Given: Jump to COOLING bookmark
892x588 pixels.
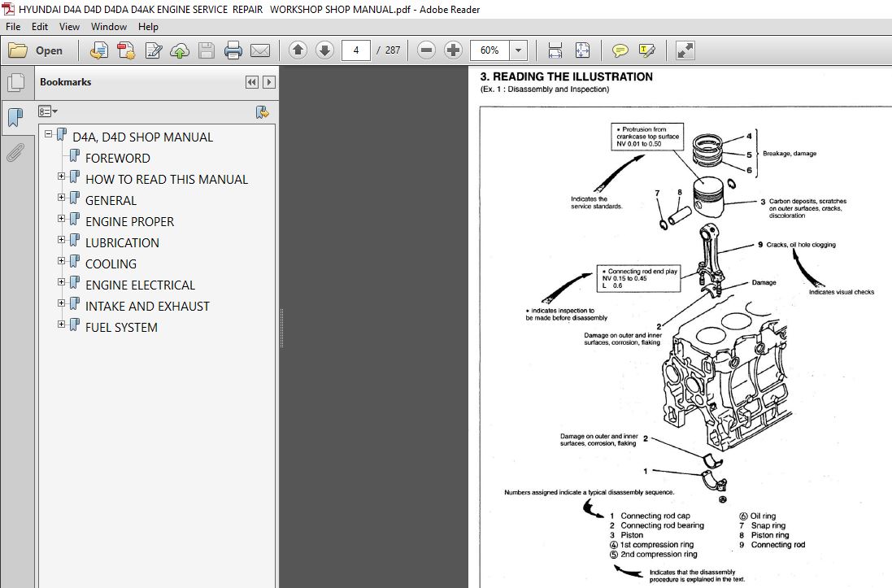Looking at the screenshot, I should [x=111, y=264].
